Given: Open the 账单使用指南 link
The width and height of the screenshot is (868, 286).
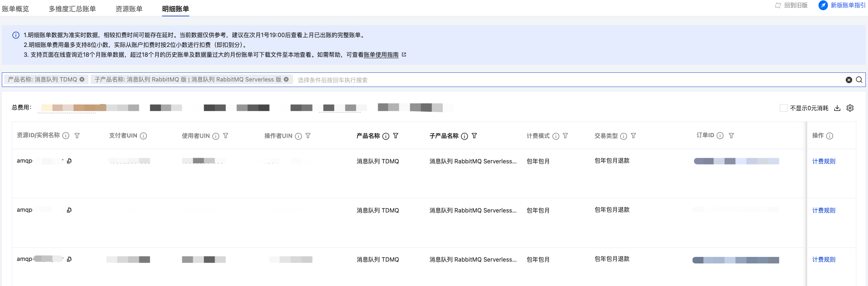Looking at the screenshot, I should [381, 55].
